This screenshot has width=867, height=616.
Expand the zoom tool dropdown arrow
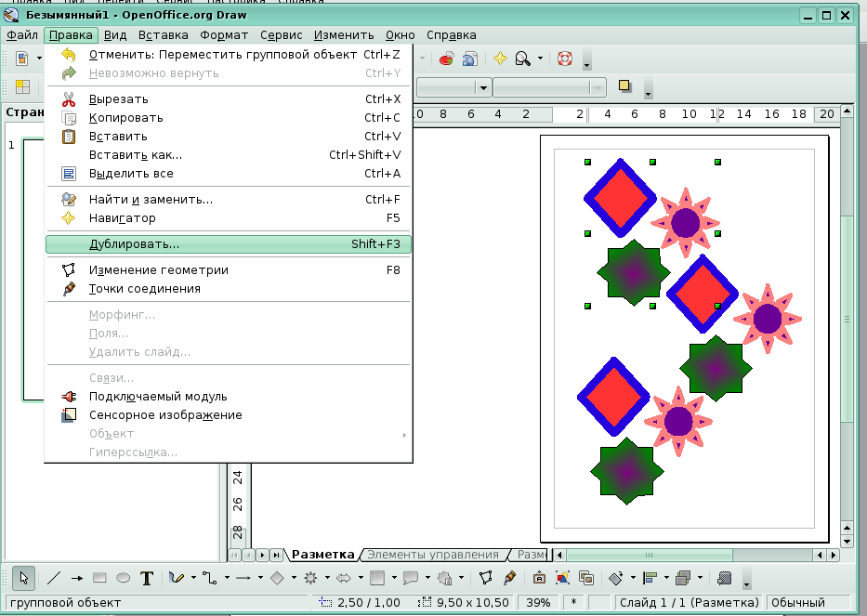pos(541,59)
